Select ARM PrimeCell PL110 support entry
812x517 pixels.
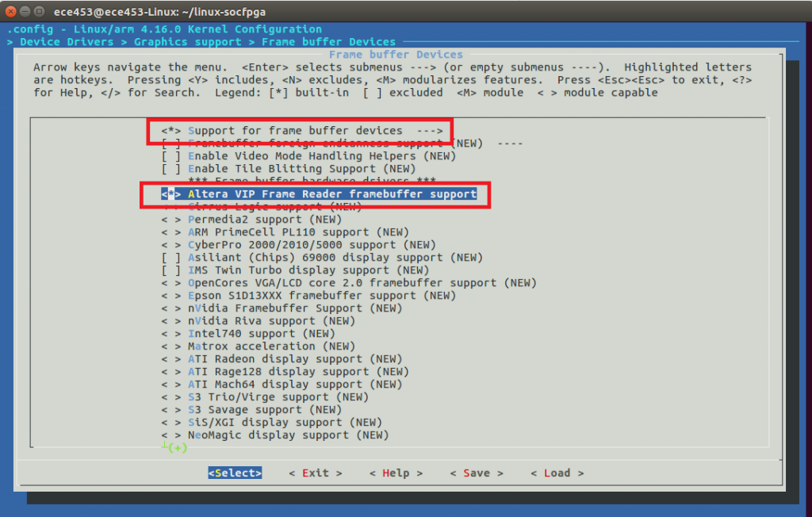pos(298,232)
